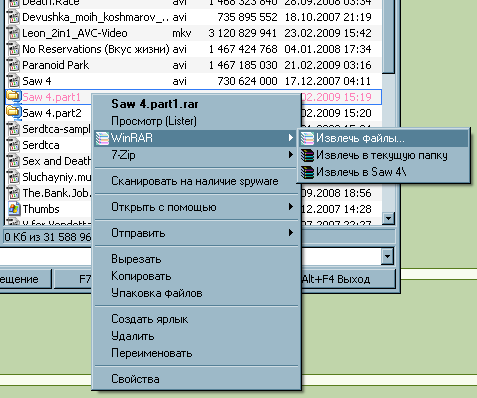Screen dimensions: 477x398
Task: Open the WinRAR submenu
Action: [x=195, y=138]
